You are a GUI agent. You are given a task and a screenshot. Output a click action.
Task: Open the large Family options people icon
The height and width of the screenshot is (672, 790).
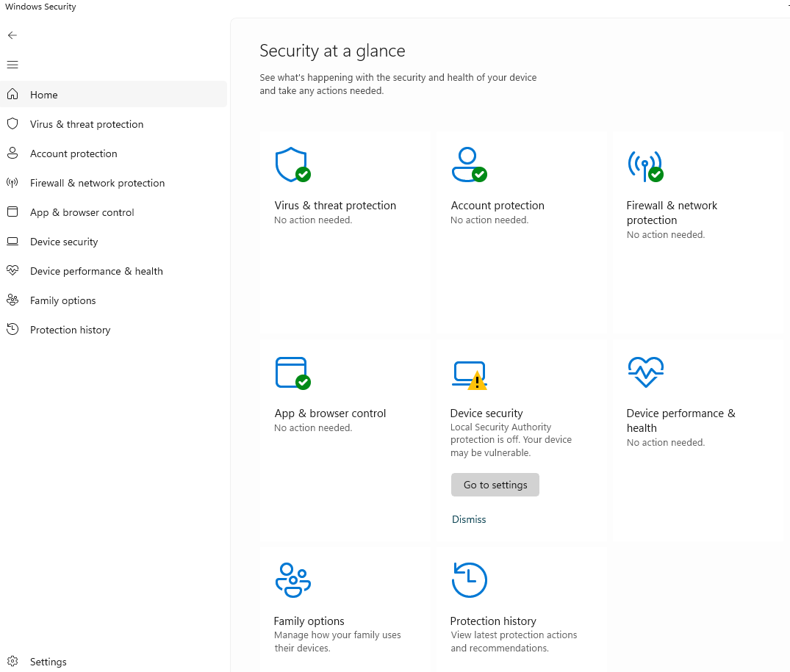[x=292, y=580]
